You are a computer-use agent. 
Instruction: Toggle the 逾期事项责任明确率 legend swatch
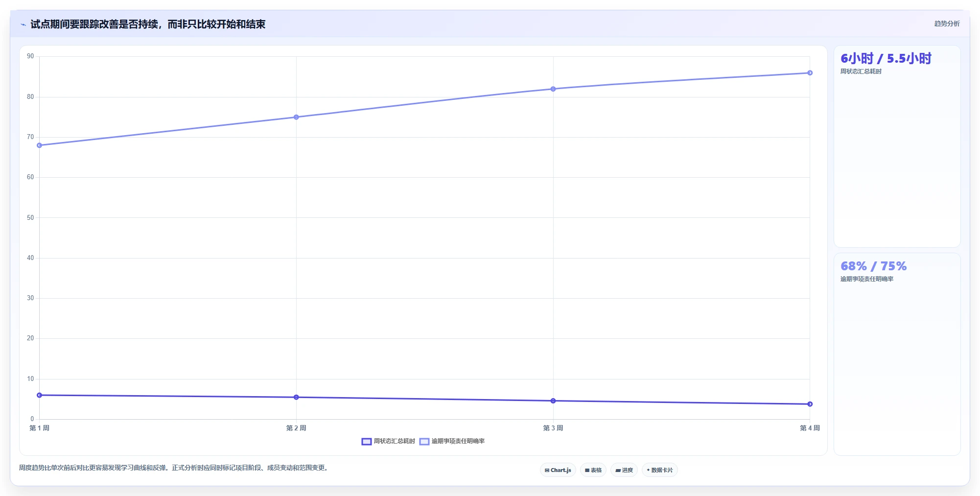coord(424,442)
